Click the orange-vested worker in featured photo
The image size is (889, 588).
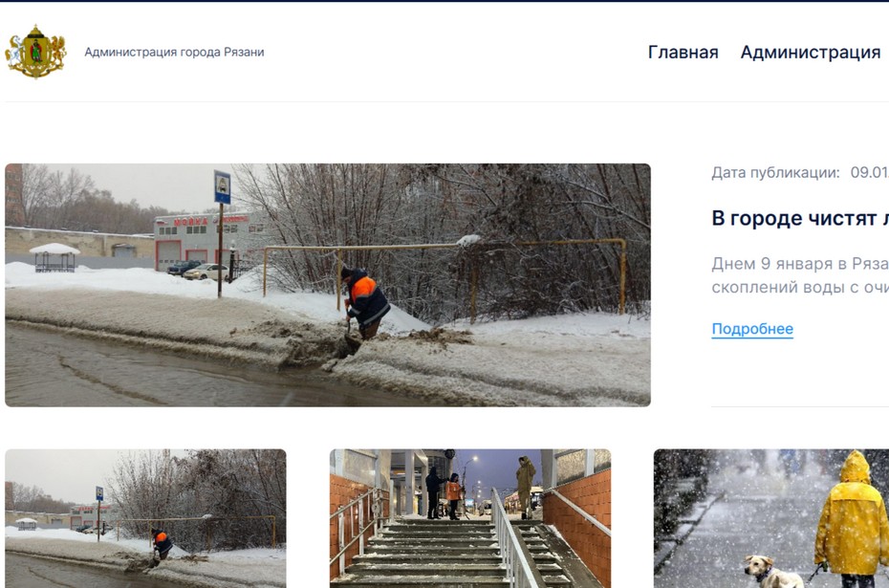pos(366,303)
